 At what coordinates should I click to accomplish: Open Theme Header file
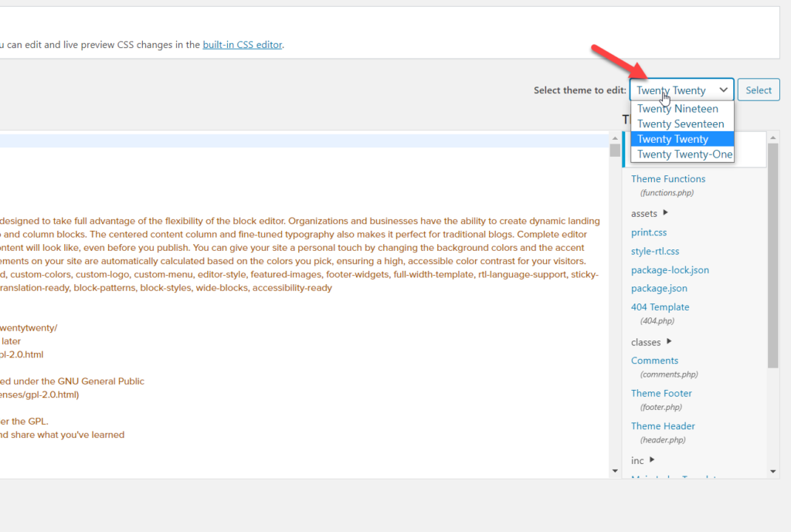[663, 425]
